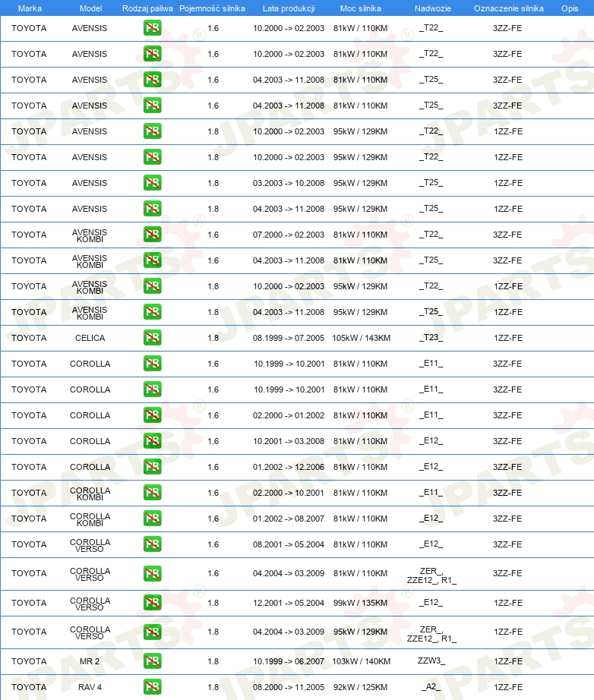This screenshot has height=700, width=594.
Task: Click the 105kW / 143KM power cell
Action: (x=361, y=338)
